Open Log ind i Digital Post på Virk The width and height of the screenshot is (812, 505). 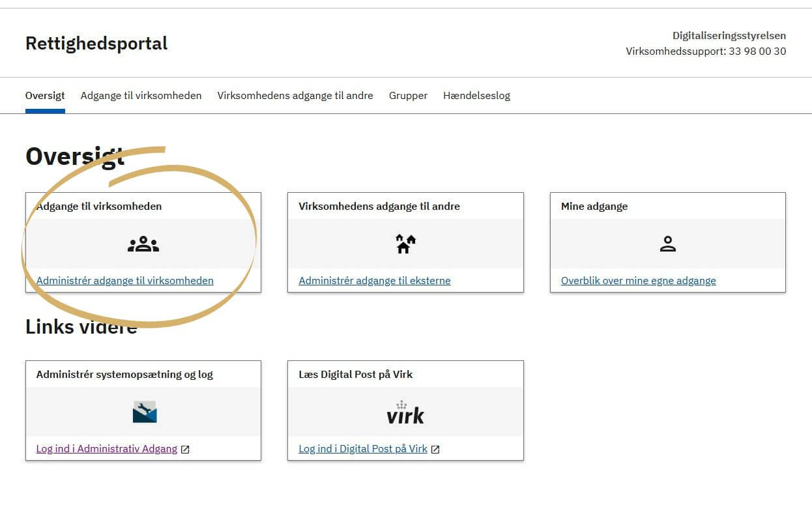pos(362,448)
